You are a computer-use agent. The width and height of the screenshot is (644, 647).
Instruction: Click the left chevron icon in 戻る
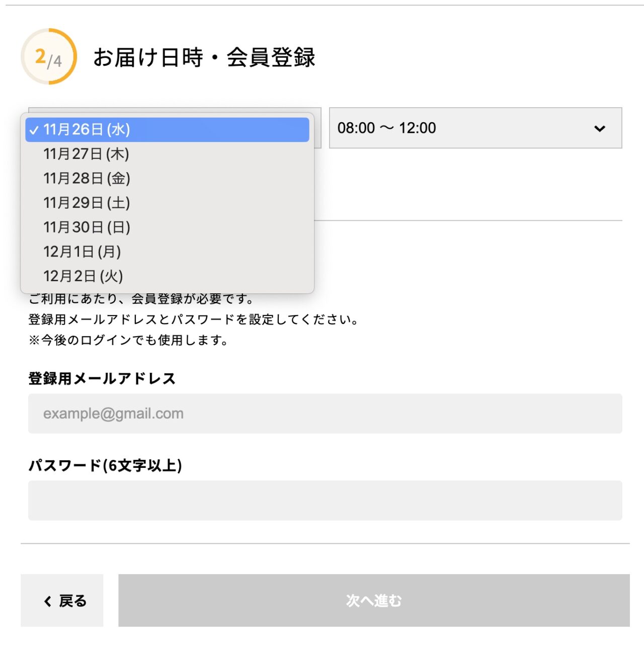(x=48, y=601)
